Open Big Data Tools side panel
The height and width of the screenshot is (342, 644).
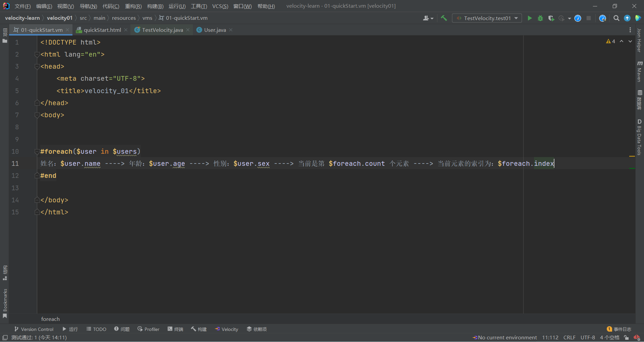pyautogui.click(x=639, y=137)
